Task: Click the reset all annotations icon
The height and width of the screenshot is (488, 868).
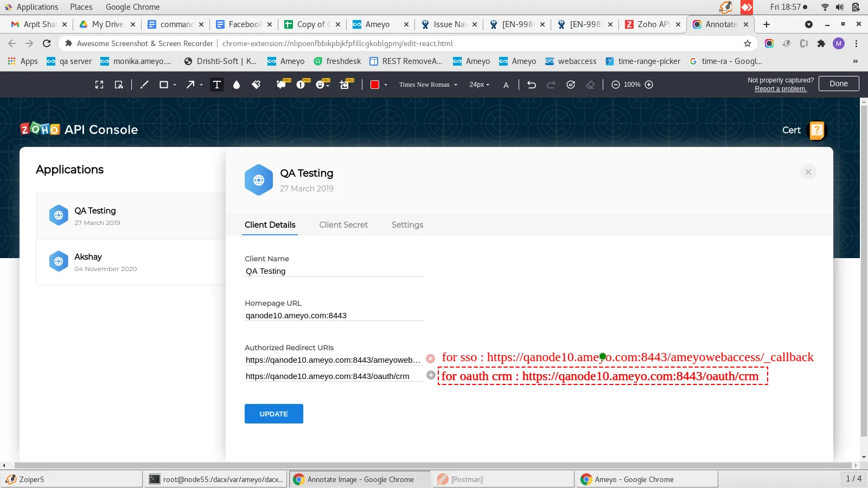Action: pos(571,85)
